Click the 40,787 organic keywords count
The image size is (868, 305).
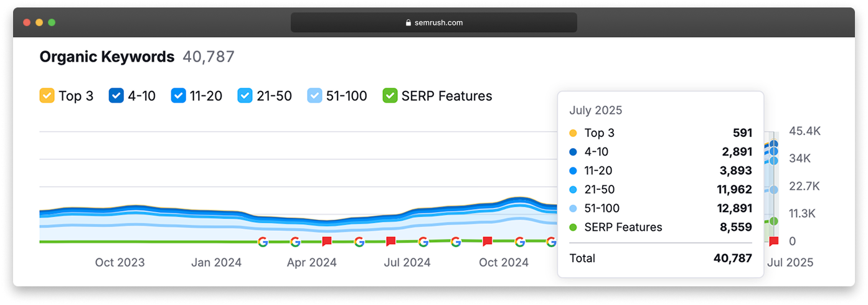point(209,57)
